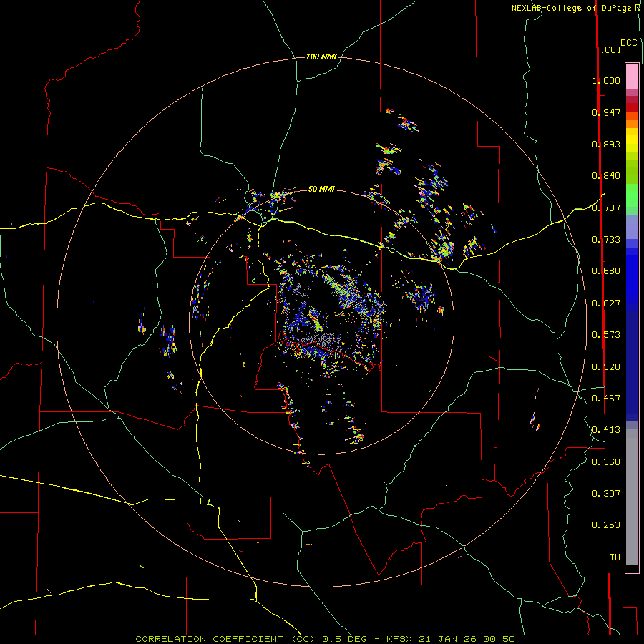This screenshot has height=644, width=644.
Task: Click the "DCC" label above the color bar
Action: (628, 43)
